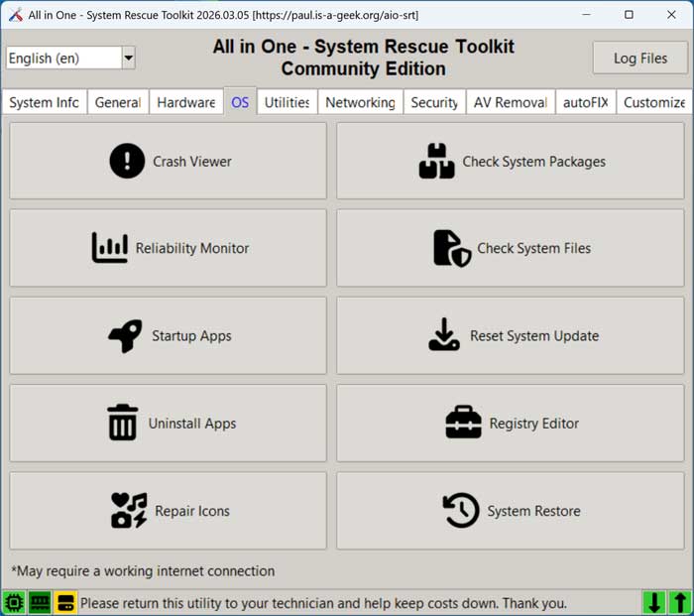Screen dimensions: 694x616
Task: Open Reliability Monitor via its bar chart icon
Action: [109, 248]
